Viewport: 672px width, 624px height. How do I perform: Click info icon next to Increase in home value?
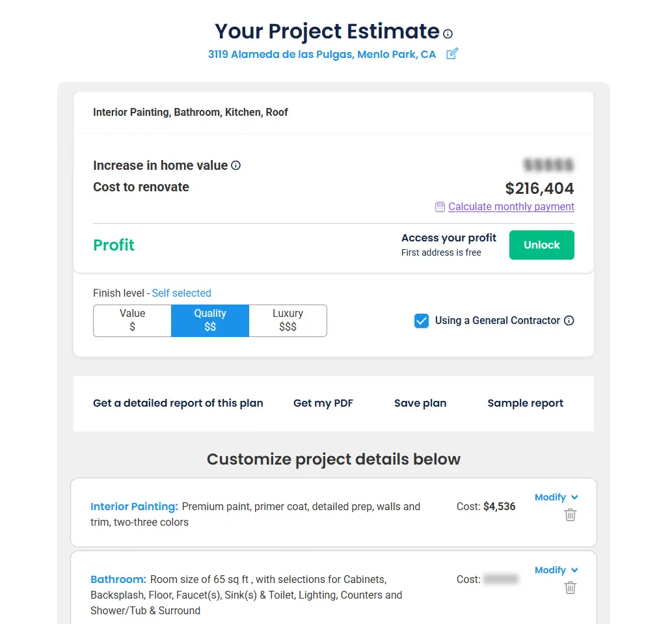236,166
